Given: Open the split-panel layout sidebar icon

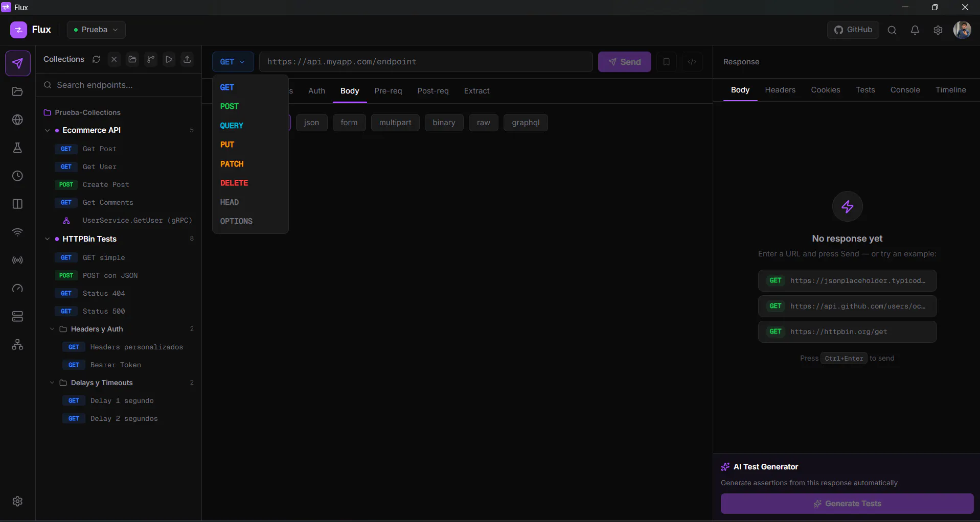Looking at the screenshot, I should coord(18,204).
